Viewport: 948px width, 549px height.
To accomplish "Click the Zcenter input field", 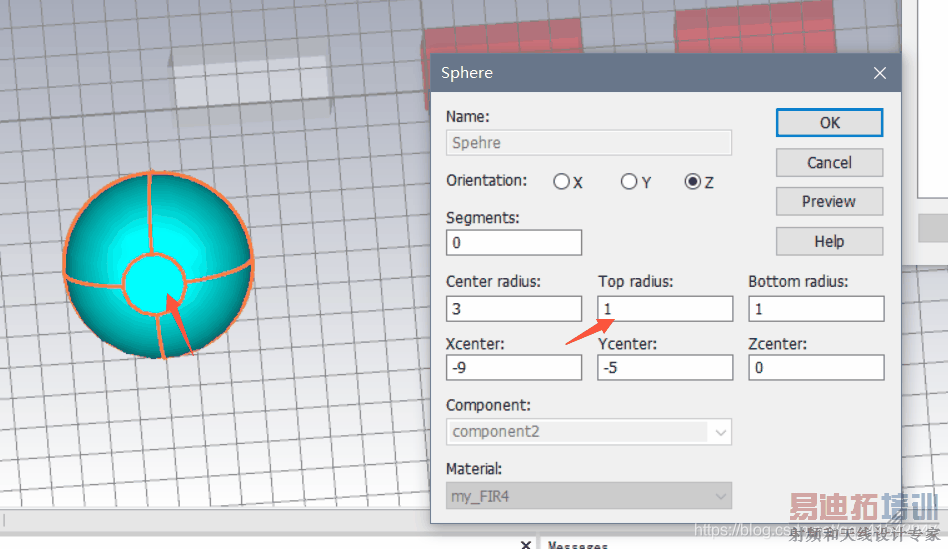I will pos(816,368).
